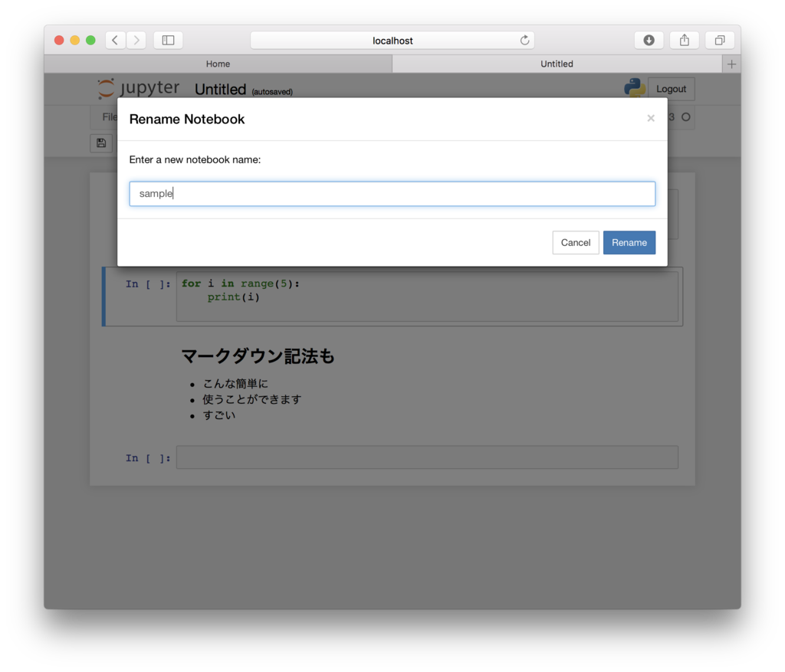The width and height of the screenshot is (785, 672).
Task: Navigate back with the back arrow
Action: [114, 40]
